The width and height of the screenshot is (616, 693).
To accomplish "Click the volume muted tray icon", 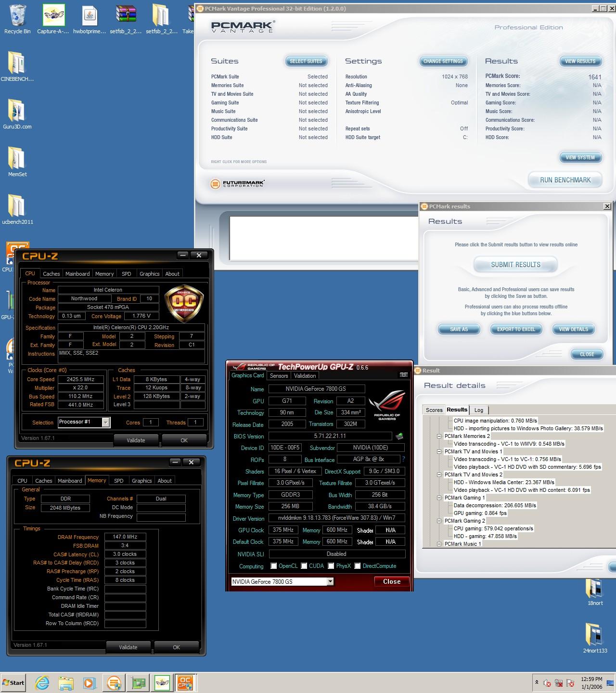I will click(547, 683).
